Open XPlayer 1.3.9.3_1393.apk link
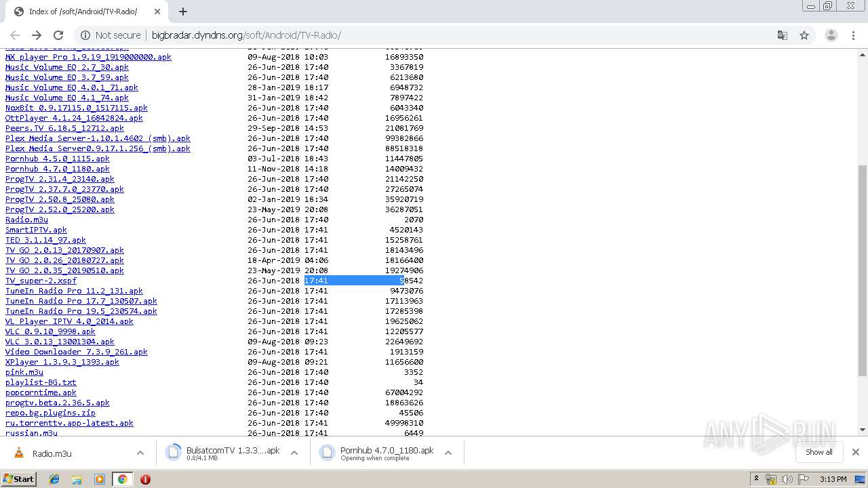 62,362
